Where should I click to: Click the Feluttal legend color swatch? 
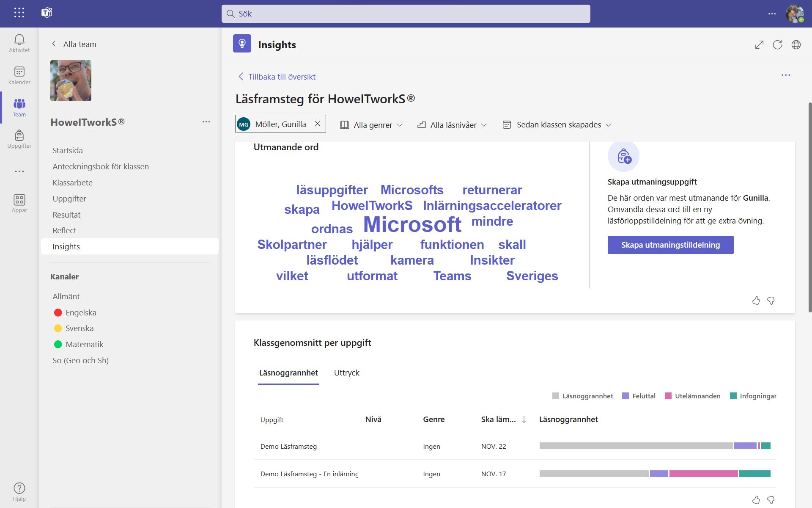click(625, 396)
